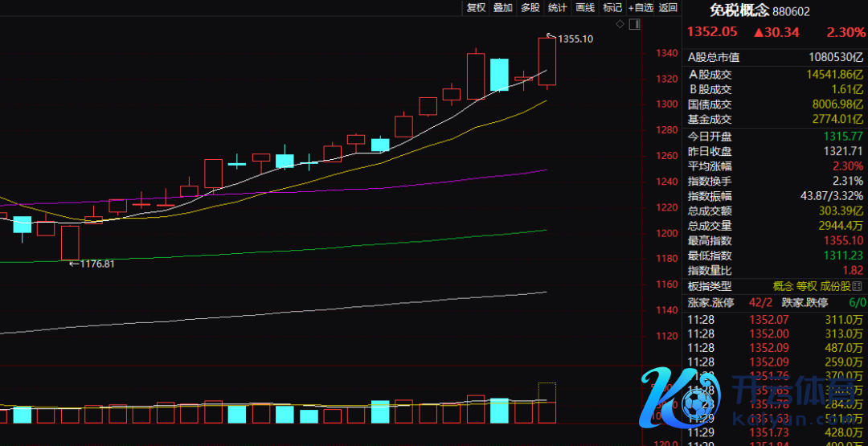Select the 多股 multi-stock view
This screenshot has width=868, height=446.
coord(530,8)
